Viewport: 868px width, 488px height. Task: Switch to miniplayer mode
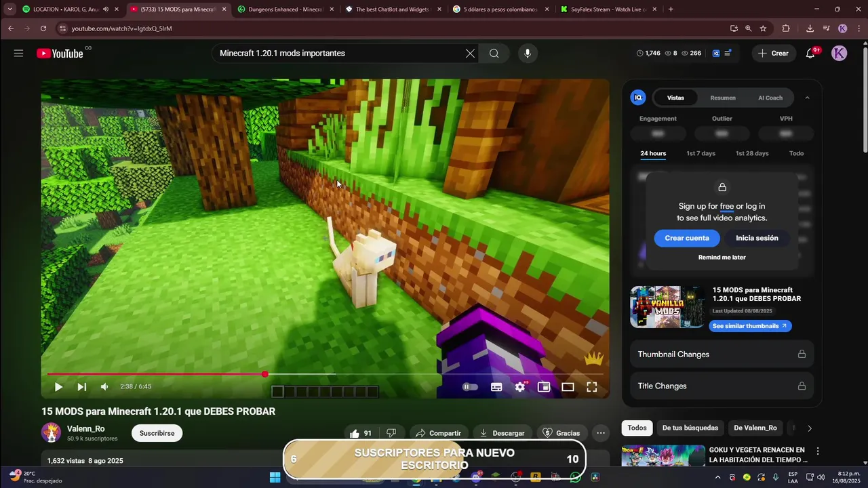pos(544,387)
